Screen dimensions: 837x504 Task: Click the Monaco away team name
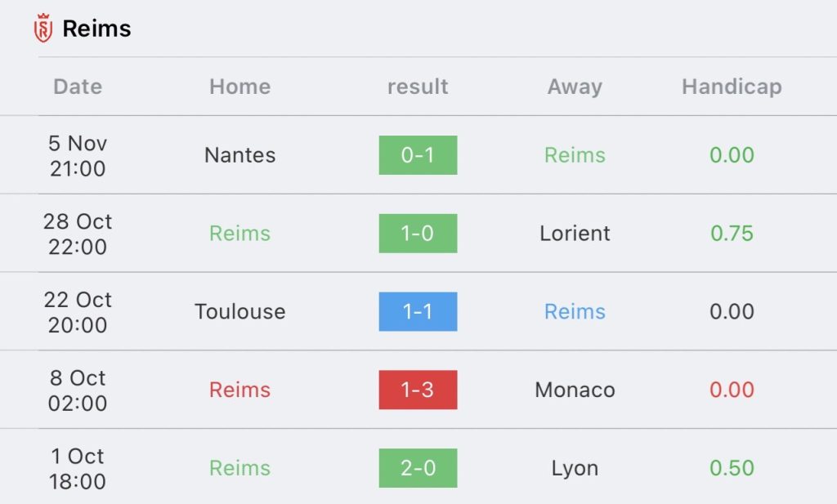point(575,390)
